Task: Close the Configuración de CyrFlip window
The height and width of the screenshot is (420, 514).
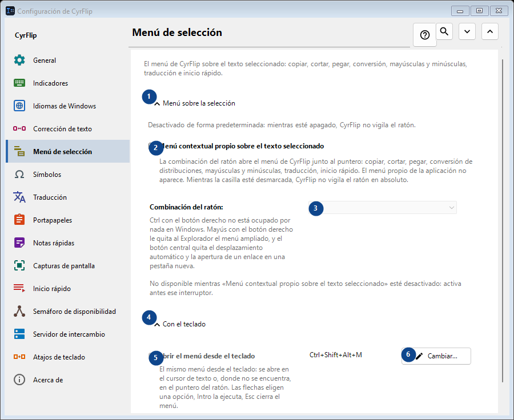Action: (x=499, y=11)
